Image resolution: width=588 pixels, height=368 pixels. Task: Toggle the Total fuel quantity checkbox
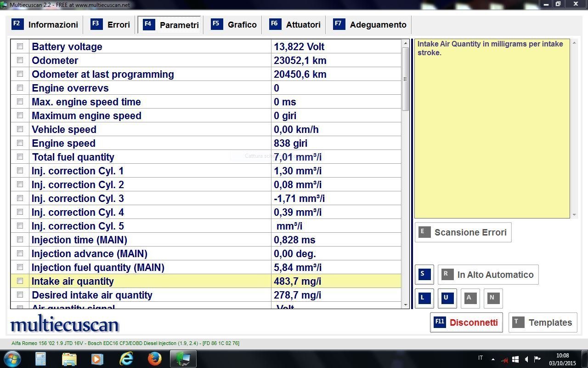(20, 157)
